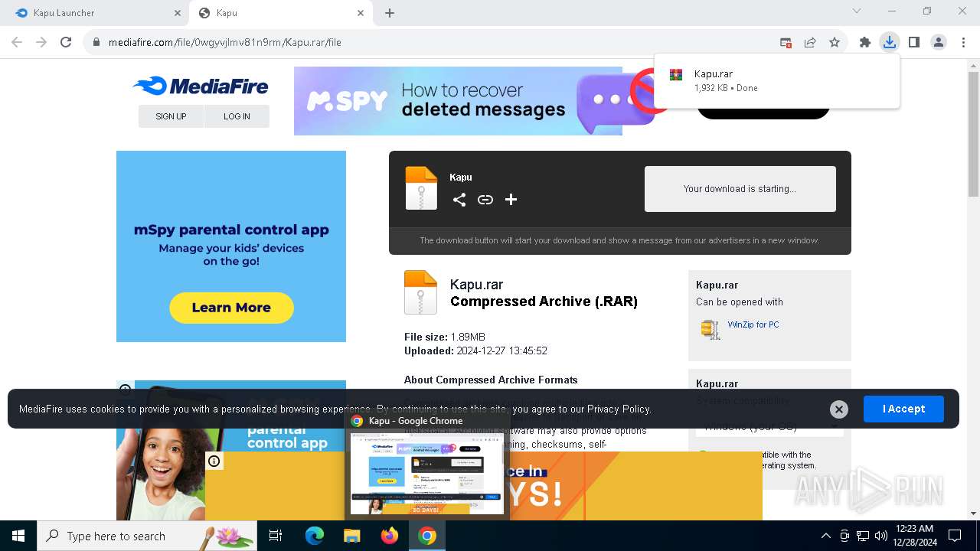Screen dimensions: 980x551
Task: Share this page icon
Action: 810,43
